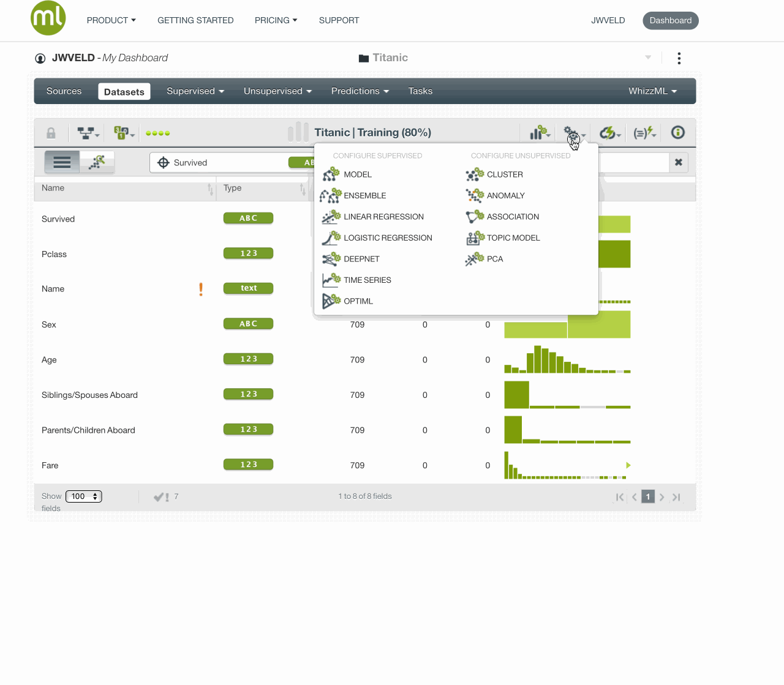Screen dimensions: 784x685
Task: Go to the next page arrow
Action: click(661, 497)
